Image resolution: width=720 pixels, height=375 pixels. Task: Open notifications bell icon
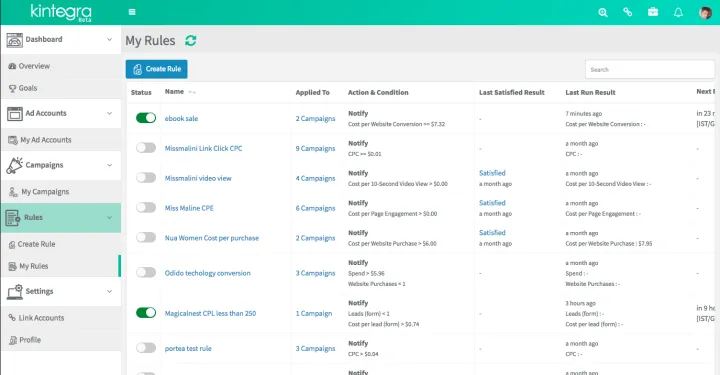coord(678,12)
